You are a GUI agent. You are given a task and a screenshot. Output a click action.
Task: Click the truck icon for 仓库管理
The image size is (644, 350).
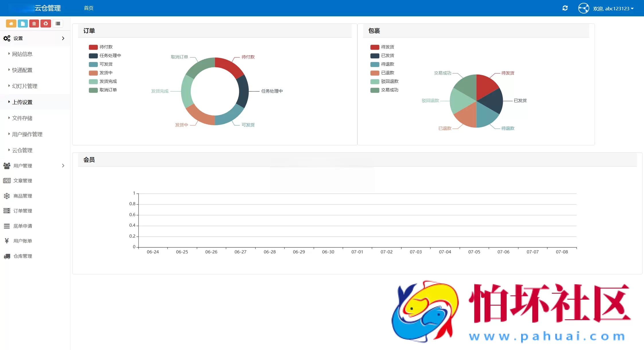[7, 256]
